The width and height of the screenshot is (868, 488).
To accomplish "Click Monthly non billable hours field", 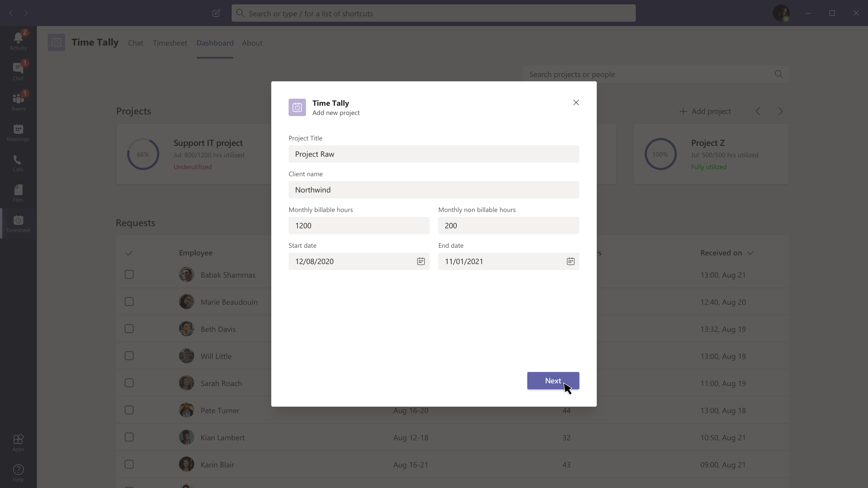I will click(509, 225).
